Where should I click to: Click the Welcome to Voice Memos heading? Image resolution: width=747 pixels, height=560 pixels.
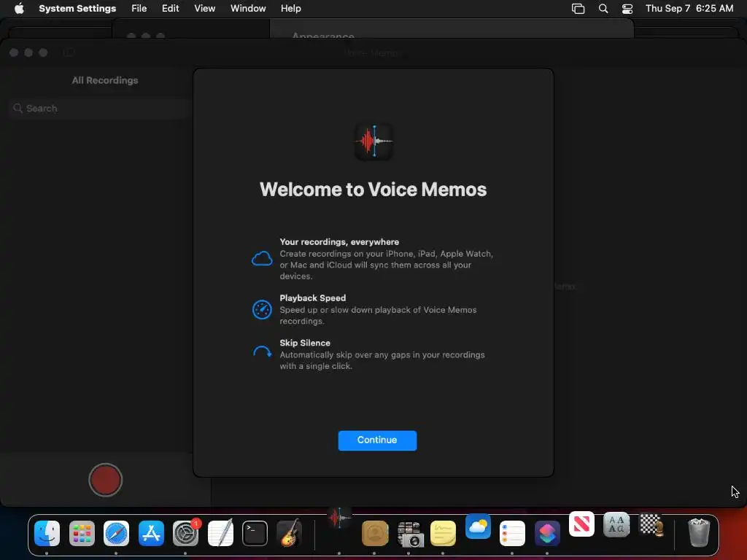click(373, 190)
